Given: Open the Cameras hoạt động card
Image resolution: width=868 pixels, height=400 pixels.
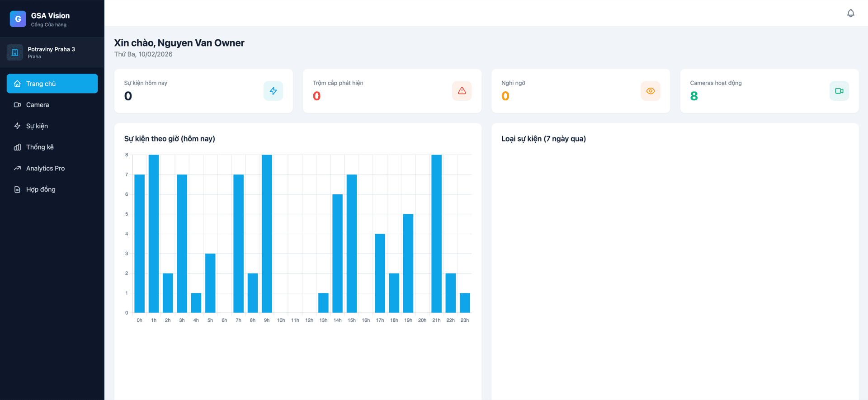Looking at the screenshot, I should tap(769, 91).
